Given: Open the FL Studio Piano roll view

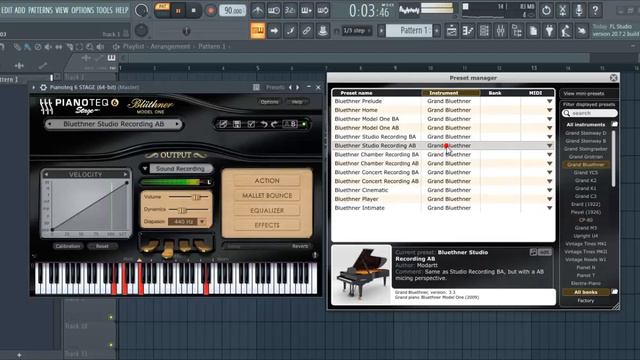Looking at the screenshot, I should pos(468,31).
